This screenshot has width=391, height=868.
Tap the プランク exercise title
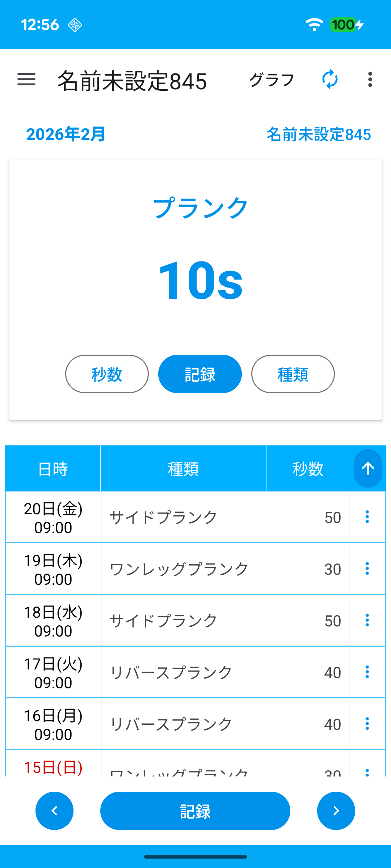click(x=200, y=208)
